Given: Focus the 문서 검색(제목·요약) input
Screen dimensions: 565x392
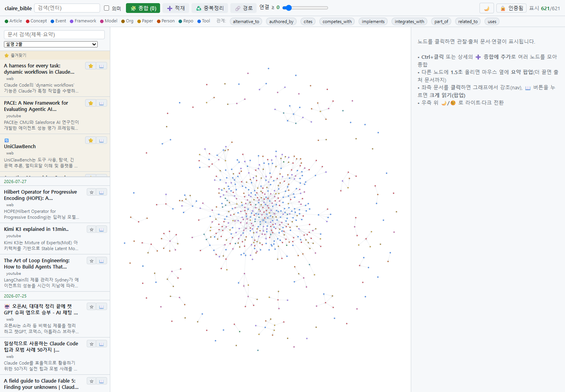Looking at the screenshot, I should [54, 34].
